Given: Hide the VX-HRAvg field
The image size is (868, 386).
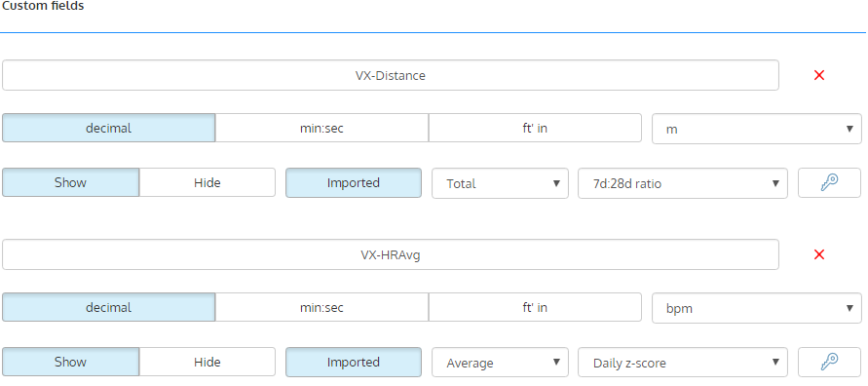Looking at the screenshot, I should click(208, 363).
